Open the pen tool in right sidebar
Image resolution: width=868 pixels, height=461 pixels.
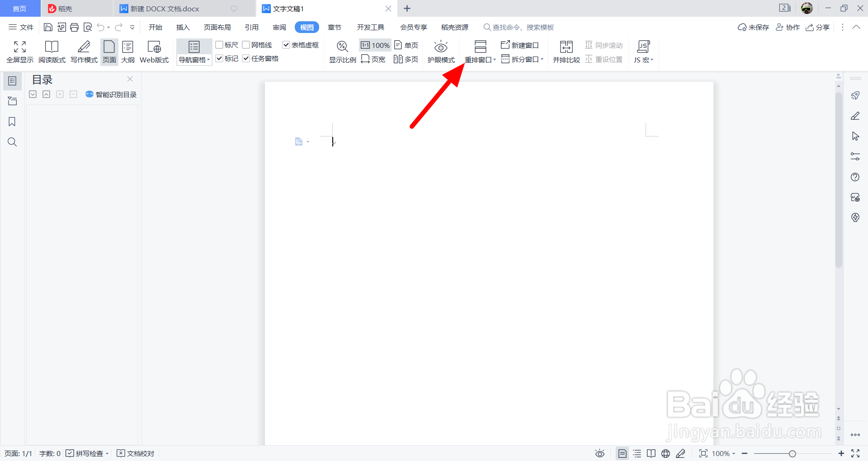click(x=855, y=116)
